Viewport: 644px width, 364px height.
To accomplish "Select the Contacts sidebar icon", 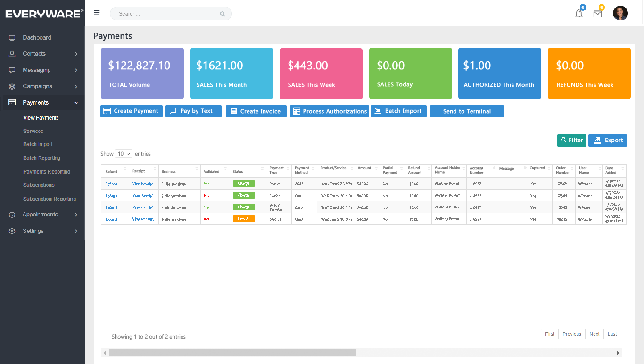I will pos(11,53).
